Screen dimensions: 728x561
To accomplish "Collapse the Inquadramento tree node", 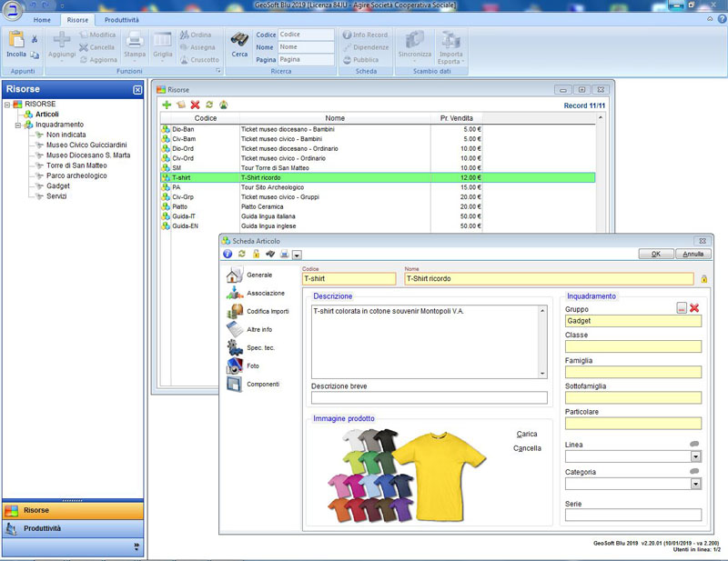I will click(17, 125).
